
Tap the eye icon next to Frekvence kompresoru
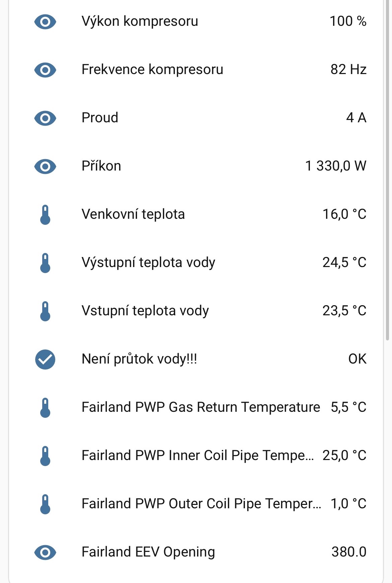tap(45, 70)
